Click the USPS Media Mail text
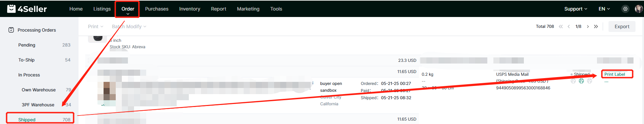Screen dimensions: 644x124 point(512,74)
